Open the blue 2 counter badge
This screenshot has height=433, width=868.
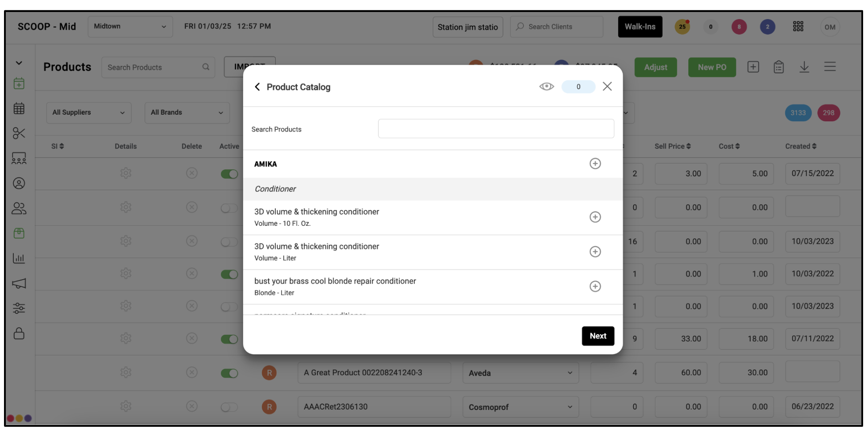click(x=768, y=27)
